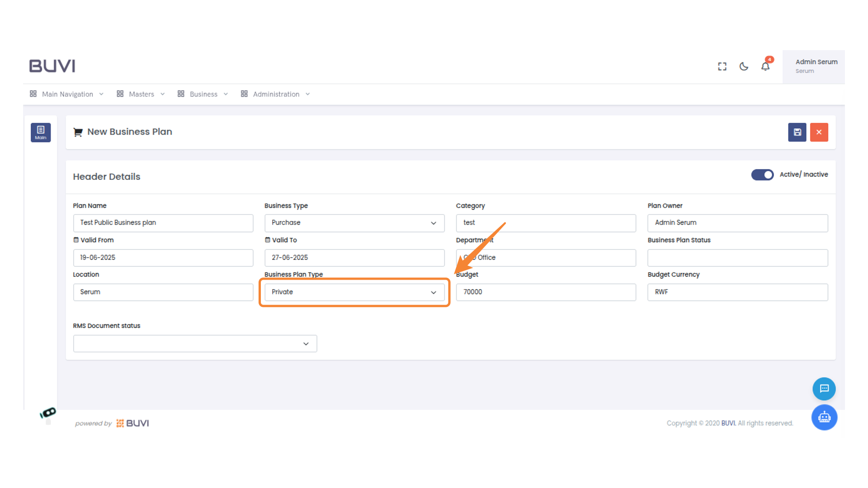
Task: Click the Valid To date field
Action: pyautogui.click(x=354, y=258)
